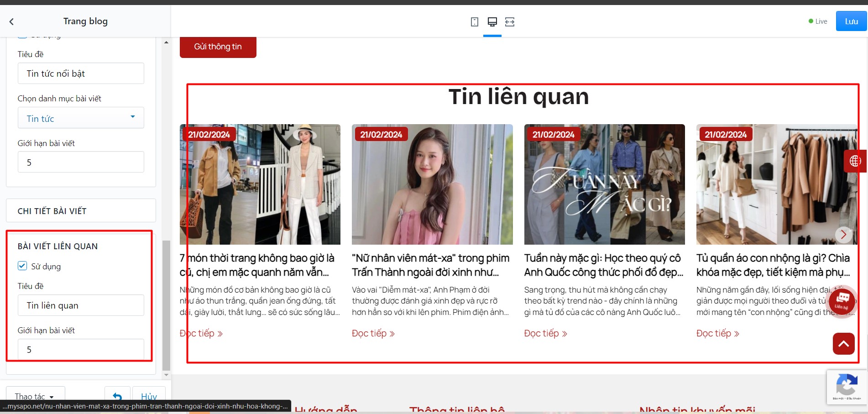Viewport: 868px width, 414px height.
Task: Open article title "Tủ quần áo con nhộng là gì"
Action: (773, 265)
